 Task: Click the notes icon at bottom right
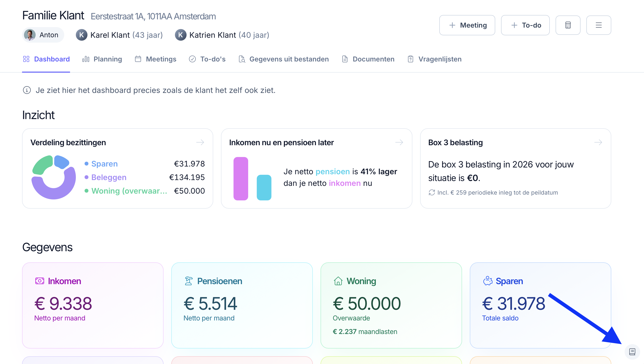(632, 352)
